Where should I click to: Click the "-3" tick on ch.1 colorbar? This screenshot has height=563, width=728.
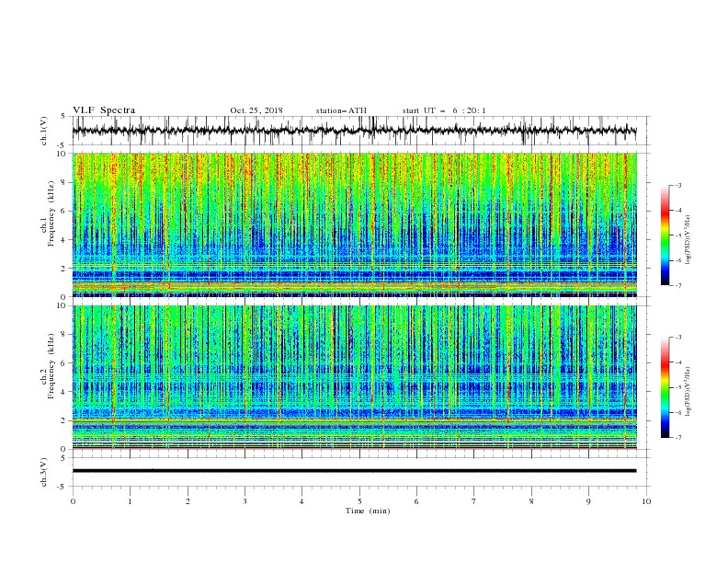tap(677, 185)
